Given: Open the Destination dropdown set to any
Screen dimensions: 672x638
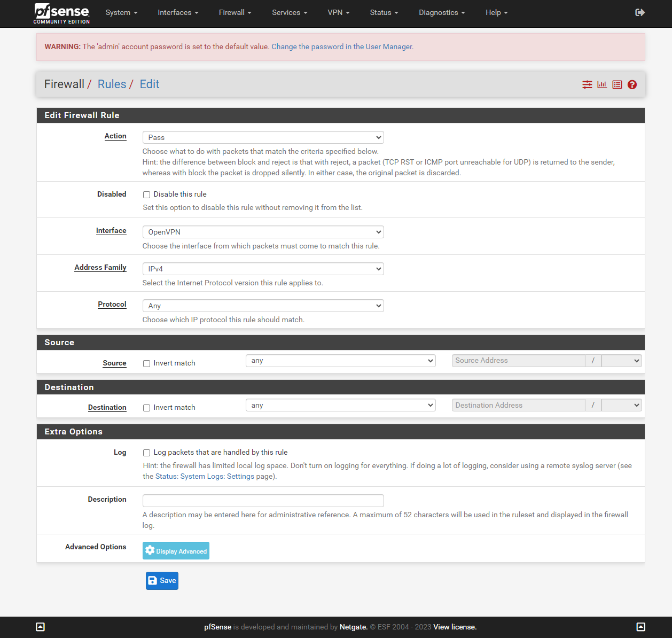Looking at the screenshot, I should pos(340,405).
